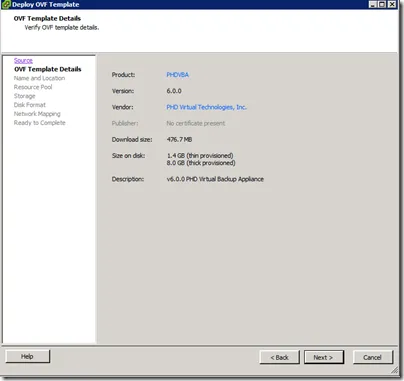Viewport: 404px width, 381px height.
Task: Grab the resize grip in dialog corner
Action: pyautogui.click(x=394, y=369)
